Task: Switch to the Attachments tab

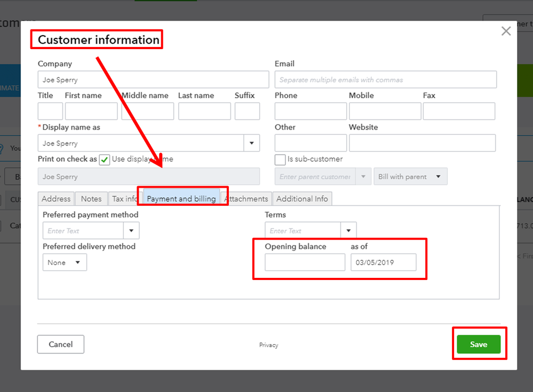Action: tap(247, 199)
